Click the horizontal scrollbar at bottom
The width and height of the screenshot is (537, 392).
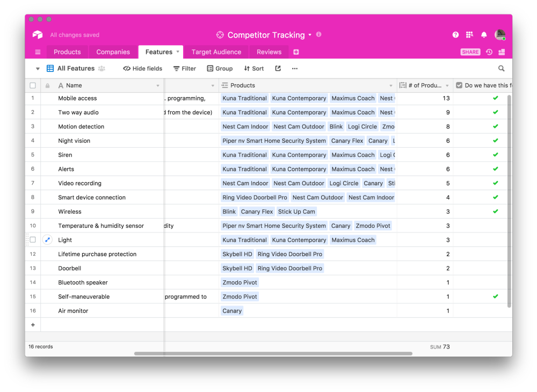click(x=273, y=354)
